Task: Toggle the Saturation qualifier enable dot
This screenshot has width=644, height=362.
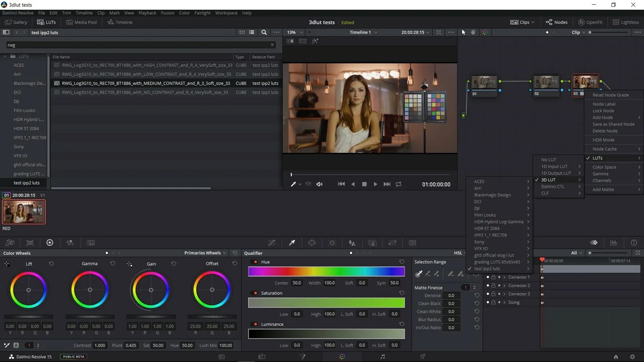Action: coord(256,293)
